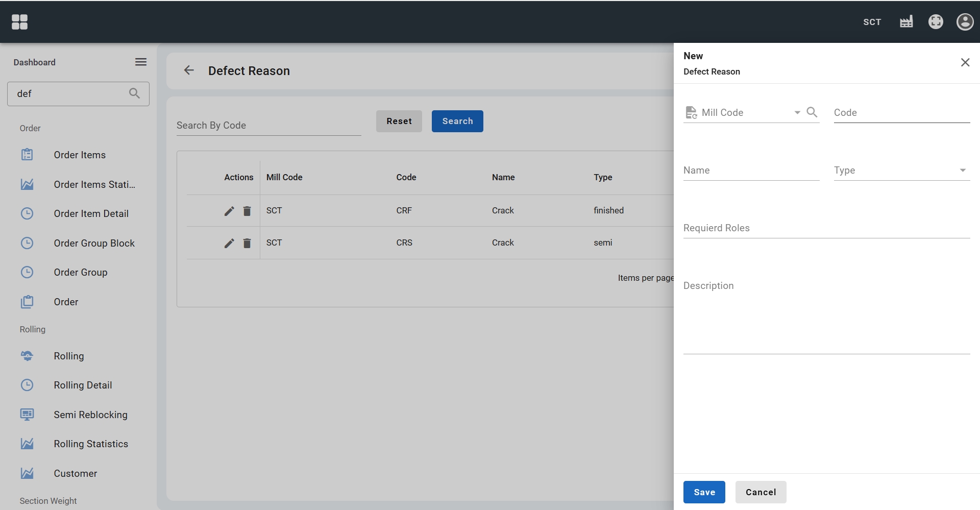980x510 pixels.
Task: Collapse the sidebar with the hamburger menu
Action: coord(141,62)
